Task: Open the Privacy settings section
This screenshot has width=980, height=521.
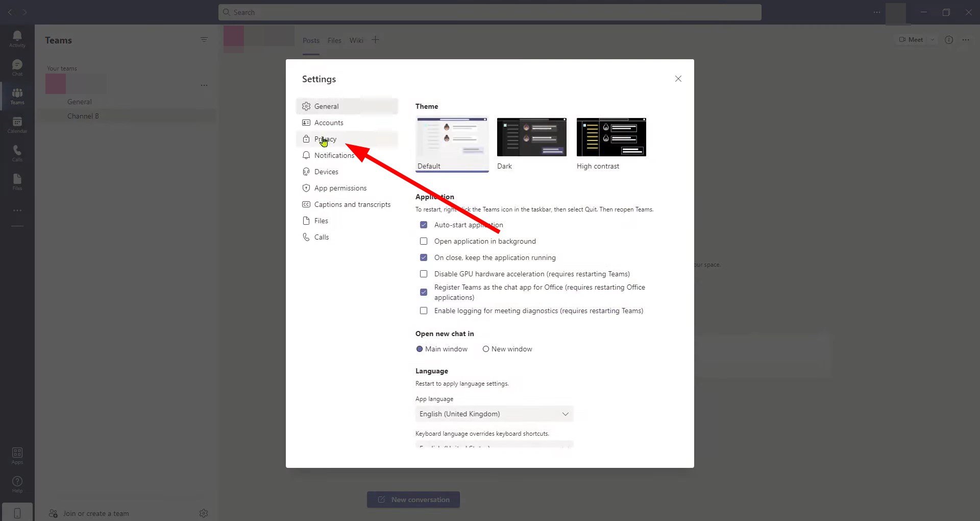Action: (x=347, y=139)
